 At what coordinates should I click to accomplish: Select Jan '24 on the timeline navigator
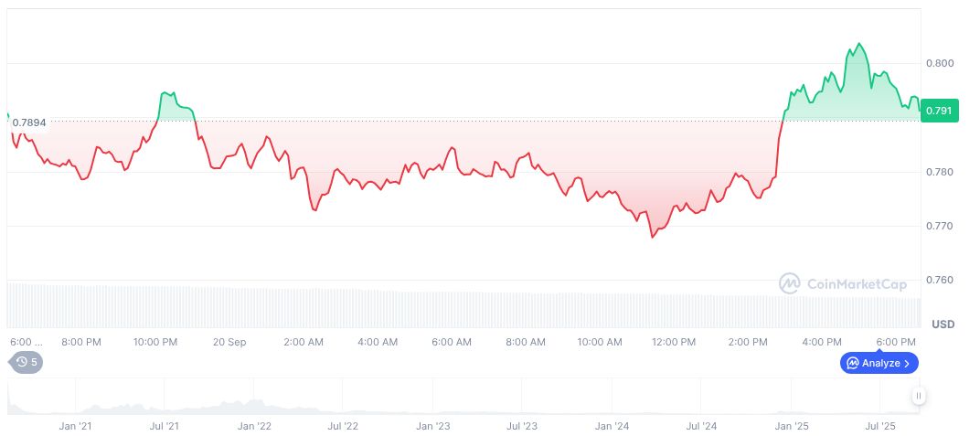[x=611, y=426]
